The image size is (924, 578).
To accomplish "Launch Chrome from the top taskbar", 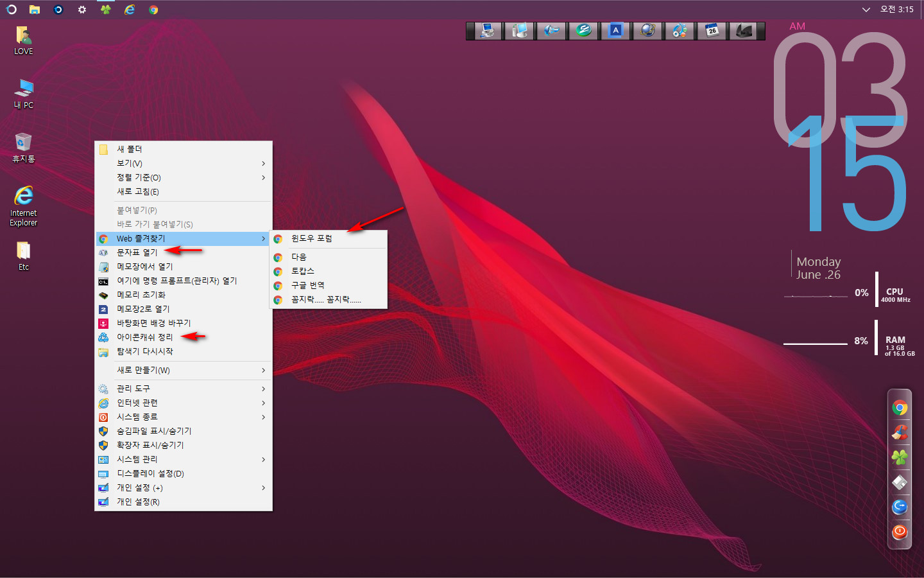I will [153, 10].
